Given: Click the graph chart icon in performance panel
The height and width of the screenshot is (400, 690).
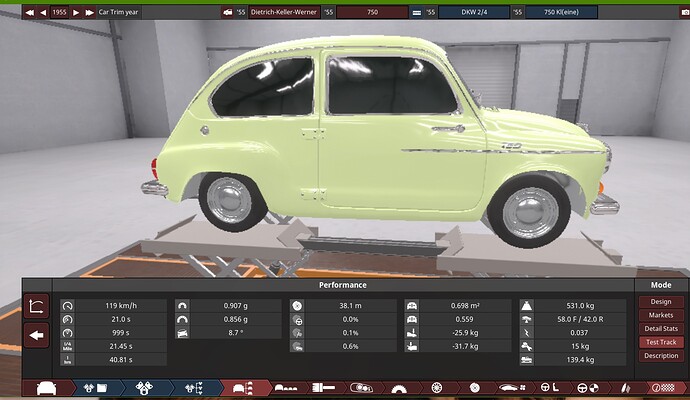Looking at the screenshot, I should pyautogui.click(x=37, y=307).
